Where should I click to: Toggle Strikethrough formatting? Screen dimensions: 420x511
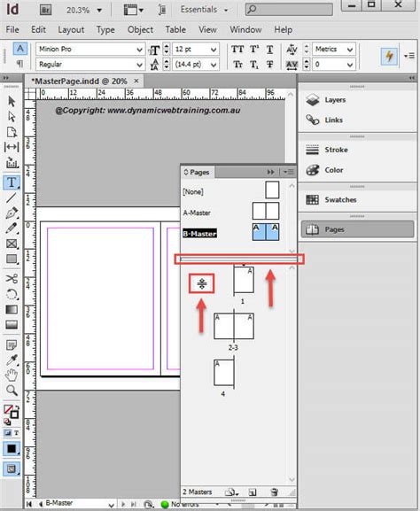pos(269,65)
